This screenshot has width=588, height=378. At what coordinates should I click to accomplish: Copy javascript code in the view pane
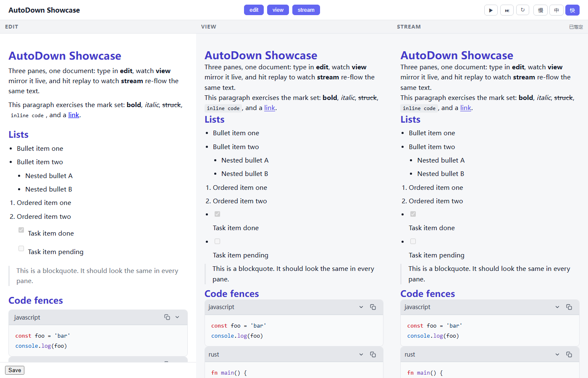point(373,307)
